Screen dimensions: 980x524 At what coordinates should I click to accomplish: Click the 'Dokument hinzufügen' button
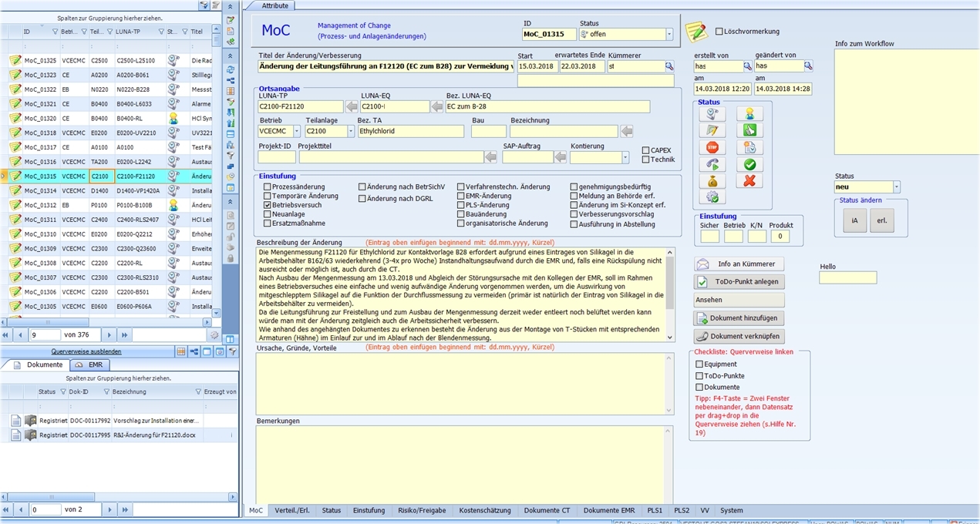click(739, 318)
